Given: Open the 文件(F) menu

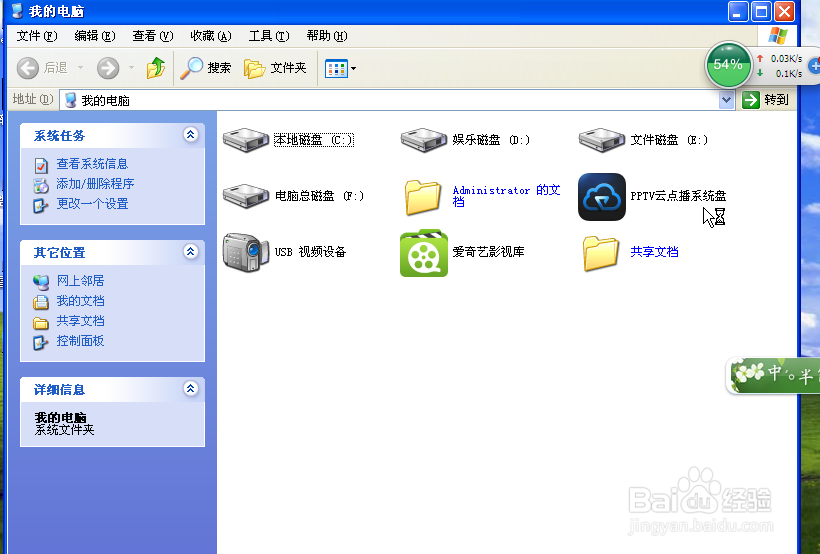Looking at the screenshot, I should coord(37,36).
